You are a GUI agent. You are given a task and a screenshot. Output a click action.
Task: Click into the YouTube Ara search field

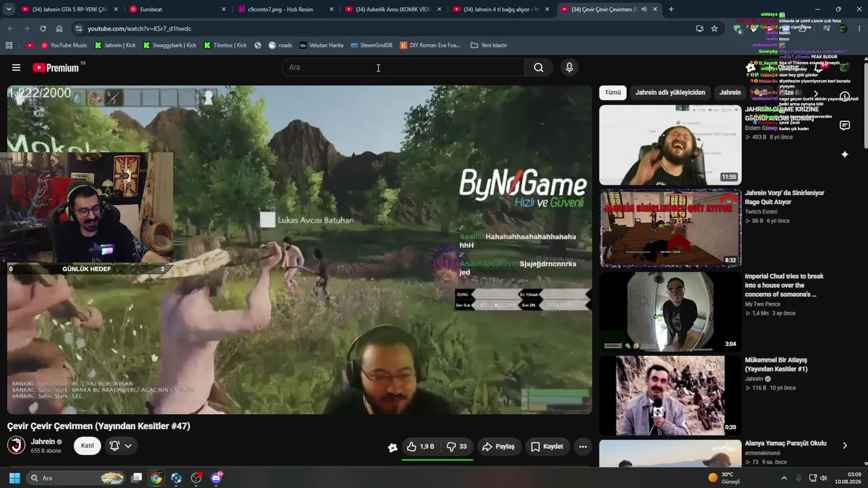click(x=403, y=68)
